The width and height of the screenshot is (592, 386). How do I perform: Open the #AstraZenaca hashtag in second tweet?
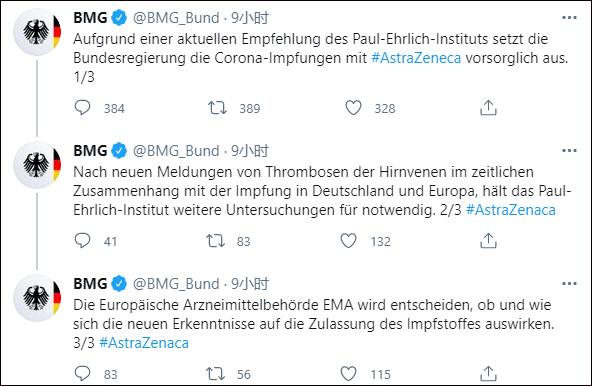[511, 210]
